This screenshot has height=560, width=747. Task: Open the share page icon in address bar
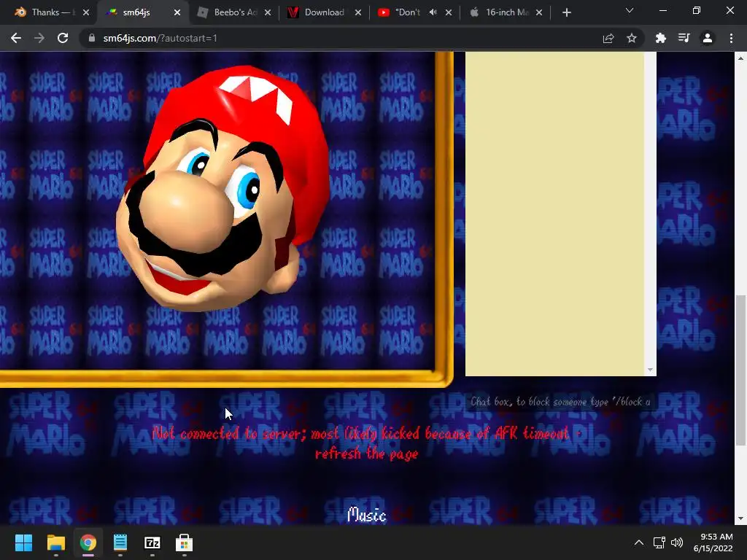pyautogui.click(x=608, y=39)
